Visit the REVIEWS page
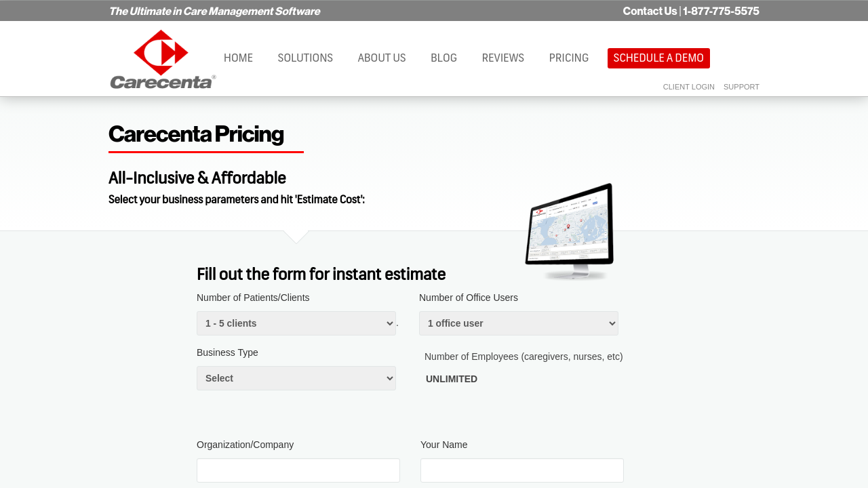Viewport: 868px width, 488px height. coord(503,58)
